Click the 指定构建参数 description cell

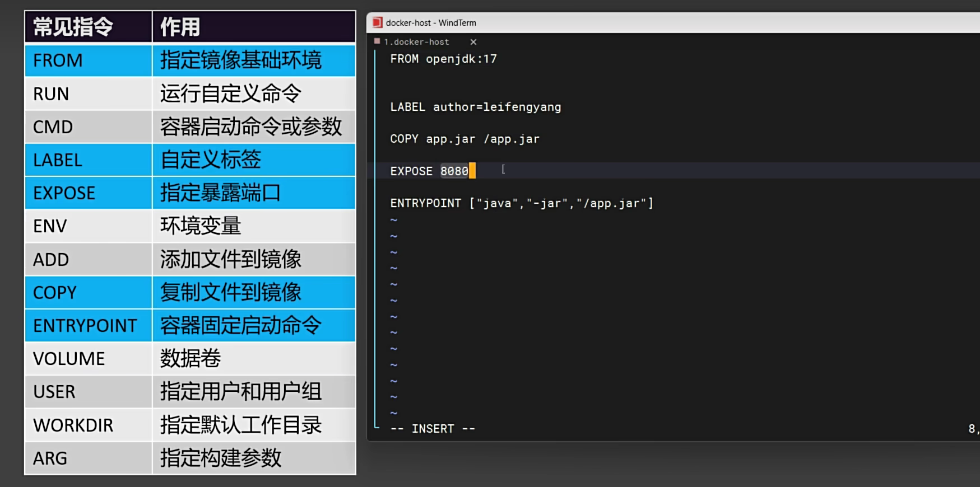click(254, 458)
